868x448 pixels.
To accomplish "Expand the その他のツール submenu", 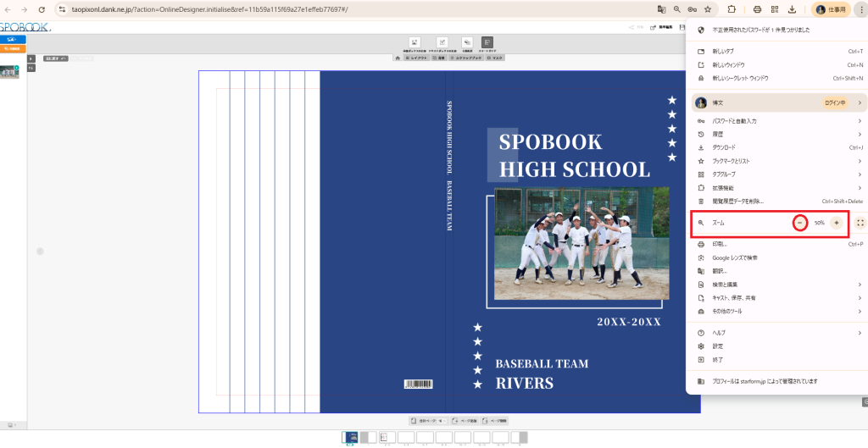I will coord(859,311).
